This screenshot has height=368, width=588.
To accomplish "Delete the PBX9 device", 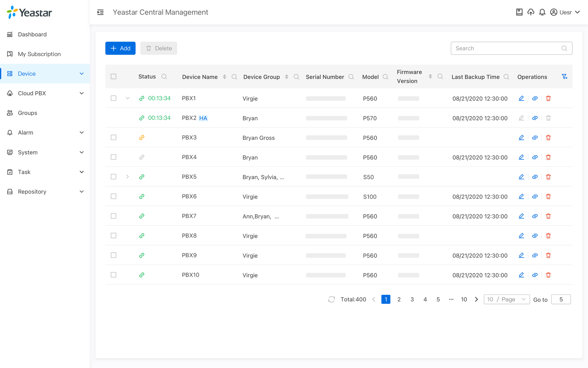I will click(548, 255).
